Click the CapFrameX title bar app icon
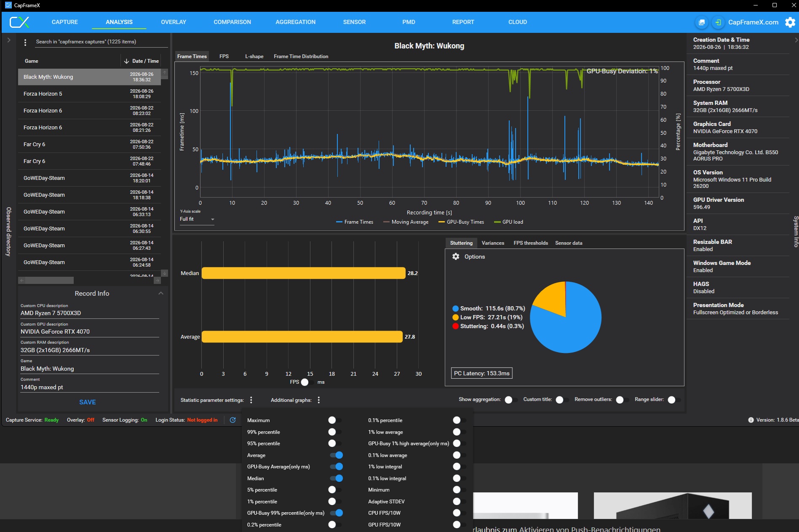Image resolution: width=799 pixels, height=532 pixels. tap(8, 5)
